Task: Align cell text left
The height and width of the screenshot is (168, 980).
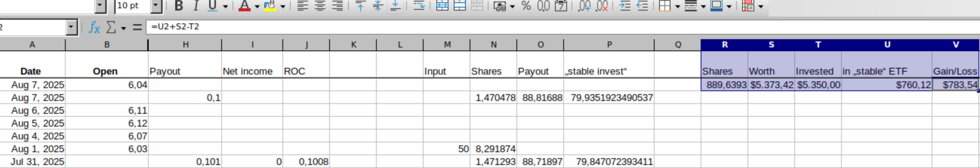Action: [302, 6]
